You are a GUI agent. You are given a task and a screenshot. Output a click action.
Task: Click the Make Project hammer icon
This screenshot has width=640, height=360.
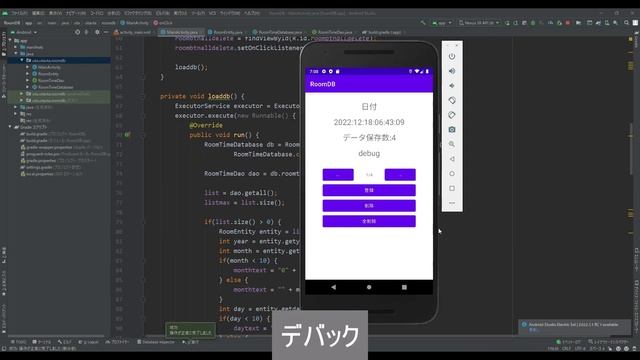pos(423,23)
